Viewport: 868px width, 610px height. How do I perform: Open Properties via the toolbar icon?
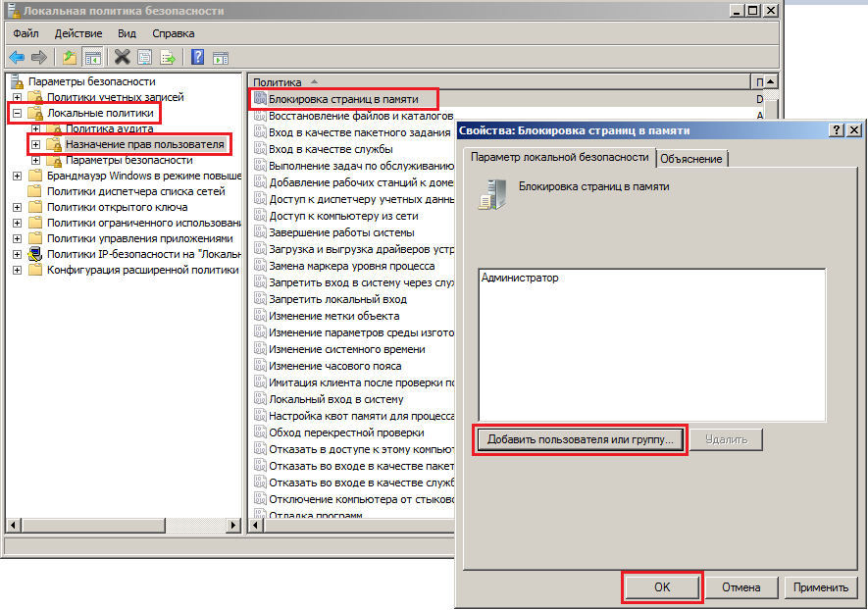click(x=144, y=57)
